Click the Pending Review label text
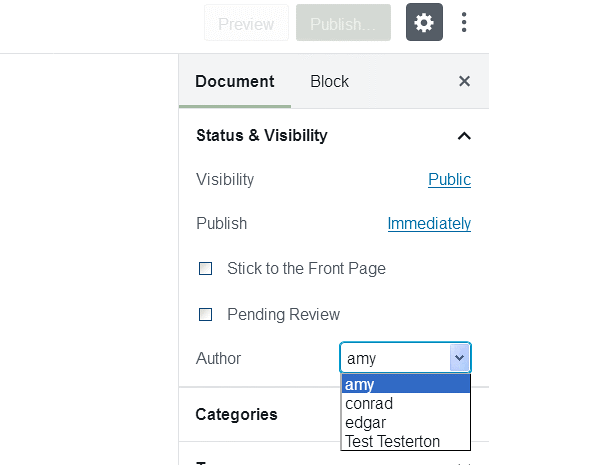The width and height of the screenshot is (600, 465). click(283, 315)
